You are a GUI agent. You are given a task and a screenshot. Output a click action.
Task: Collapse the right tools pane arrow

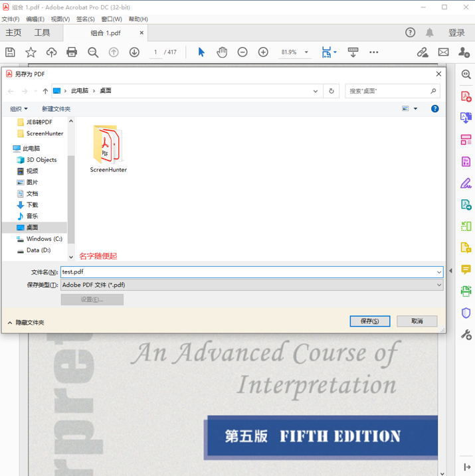(450, 270)
